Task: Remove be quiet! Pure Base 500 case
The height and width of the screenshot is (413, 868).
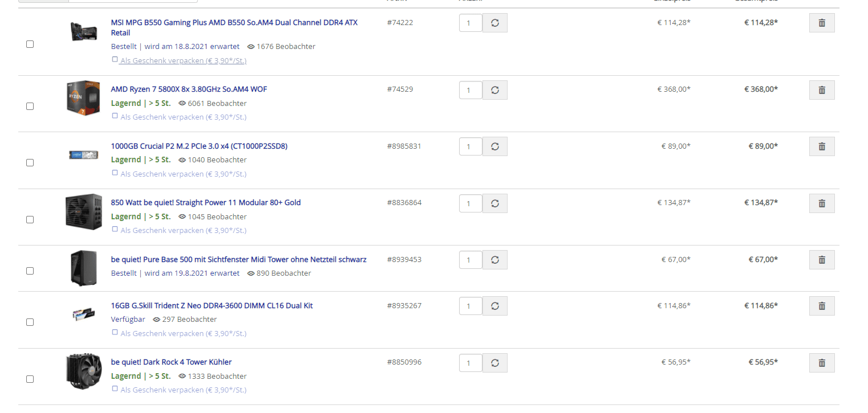Action: tap(821, 260)
